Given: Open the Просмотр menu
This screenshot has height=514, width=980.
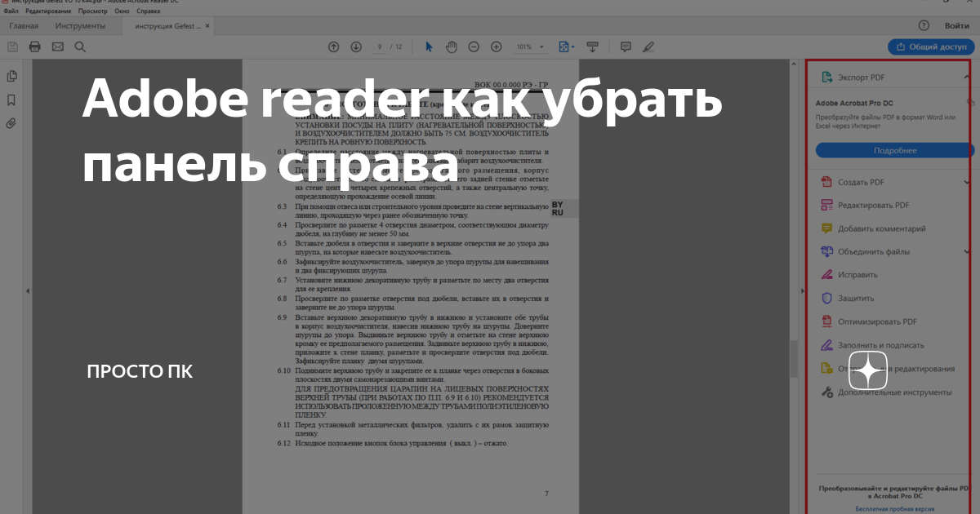Looking at the screenshot, I should point(92,11).
